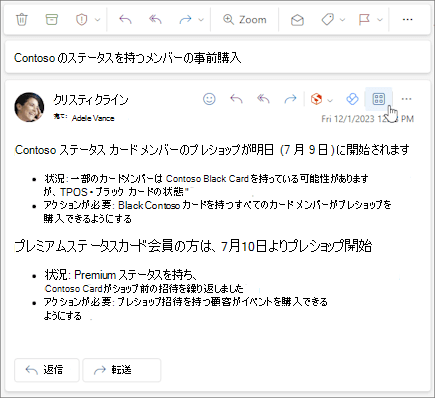The image size is (435, 398).
Task: Reply all from the top toolbar
Action: point(155,20)
